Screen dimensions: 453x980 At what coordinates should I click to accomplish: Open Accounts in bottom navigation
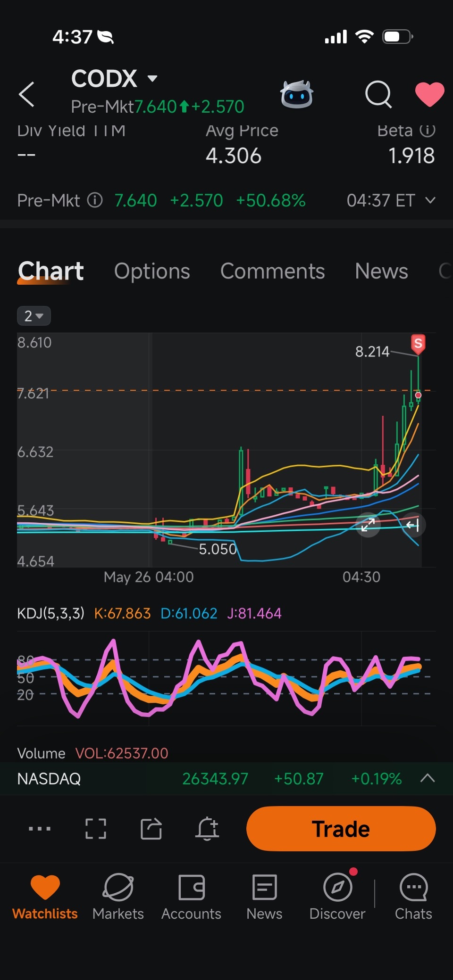click(x=191, y=898)
